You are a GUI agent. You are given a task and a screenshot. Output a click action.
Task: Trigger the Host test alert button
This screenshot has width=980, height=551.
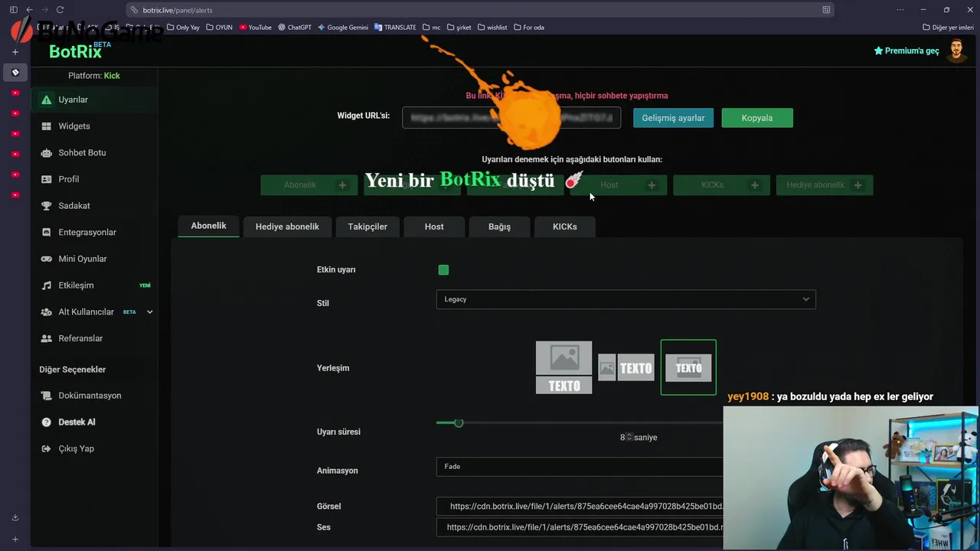619,185
